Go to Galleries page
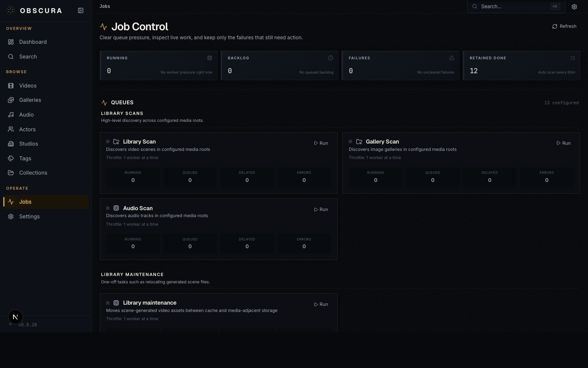Image resolution: width=588 pixels, height=368 pixels. (x=46, y=100)
